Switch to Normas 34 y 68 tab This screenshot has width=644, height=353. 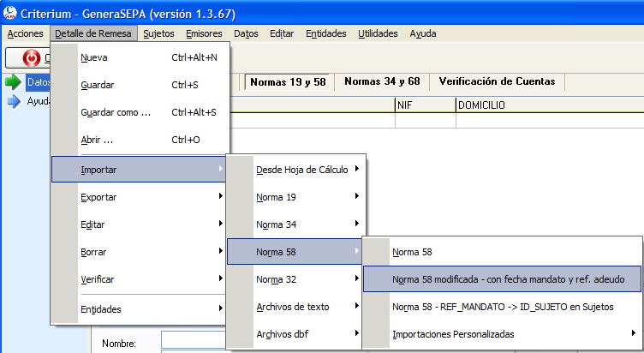pyautogui.click(x=382, y=81)
